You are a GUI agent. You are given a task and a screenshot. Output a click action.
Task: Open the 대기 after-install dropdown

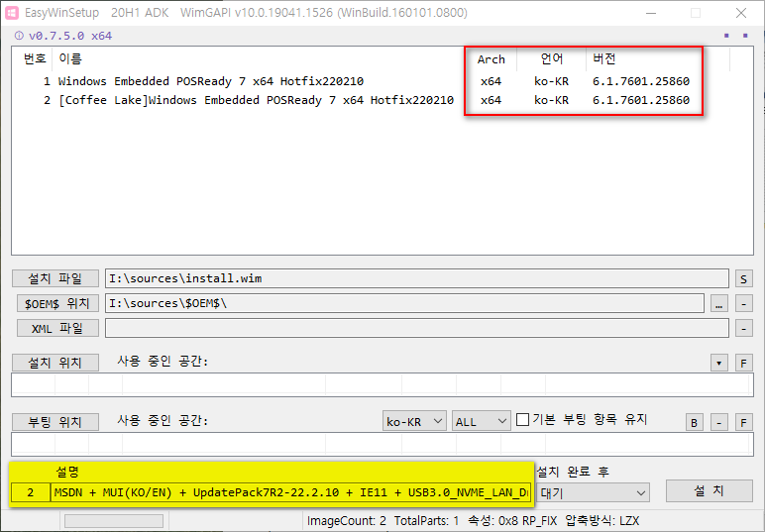point(593,493)
